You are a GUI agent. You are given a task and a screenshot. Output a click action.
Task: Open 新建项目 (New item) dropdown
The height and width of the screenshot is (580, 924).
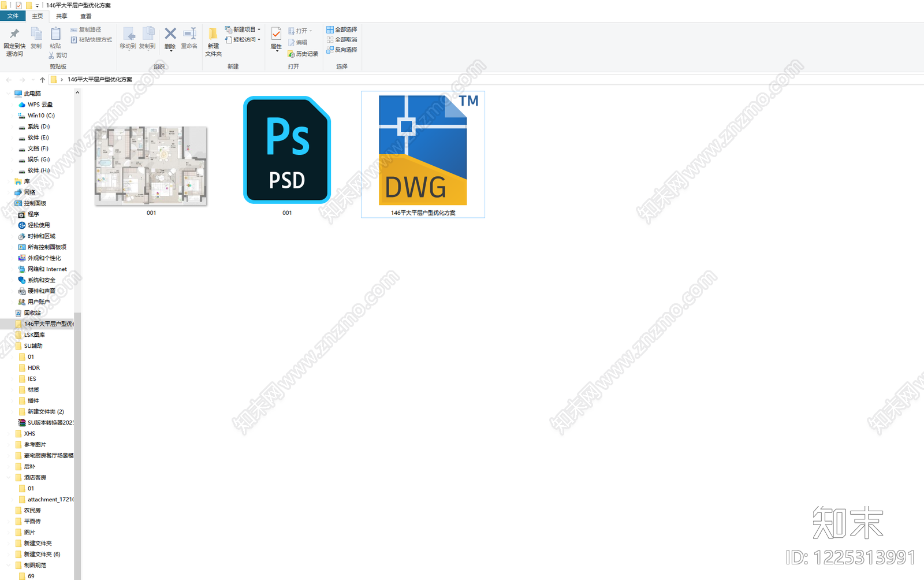tap(243, 29)
